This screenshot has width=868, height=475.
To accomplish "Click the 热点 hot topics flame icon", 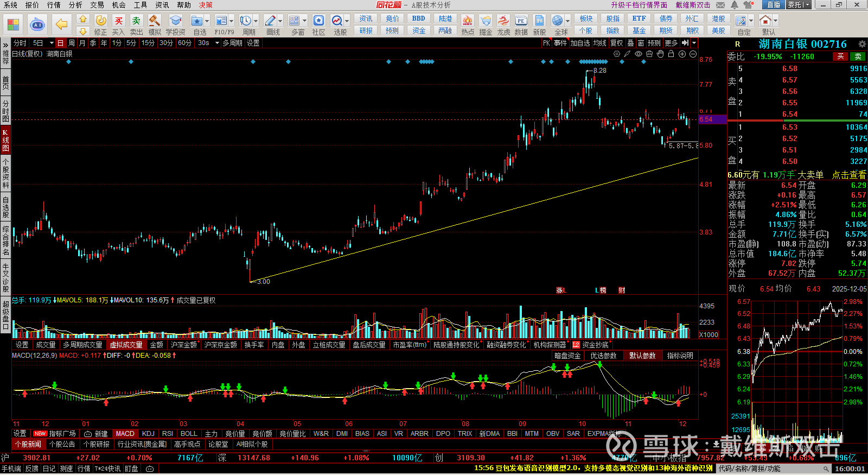I will click(467, 22).
